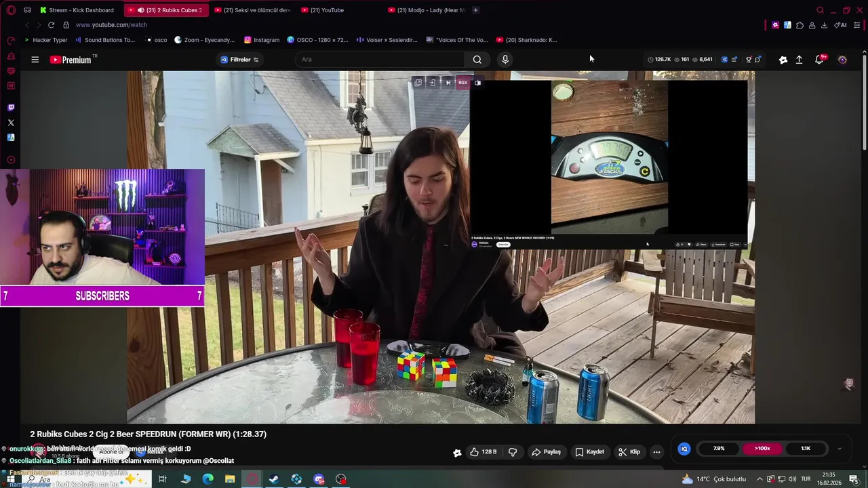Open the YouTube account avatar menu
The width and height of the screenshot is (868, 488).
click(x=842, y=60)
